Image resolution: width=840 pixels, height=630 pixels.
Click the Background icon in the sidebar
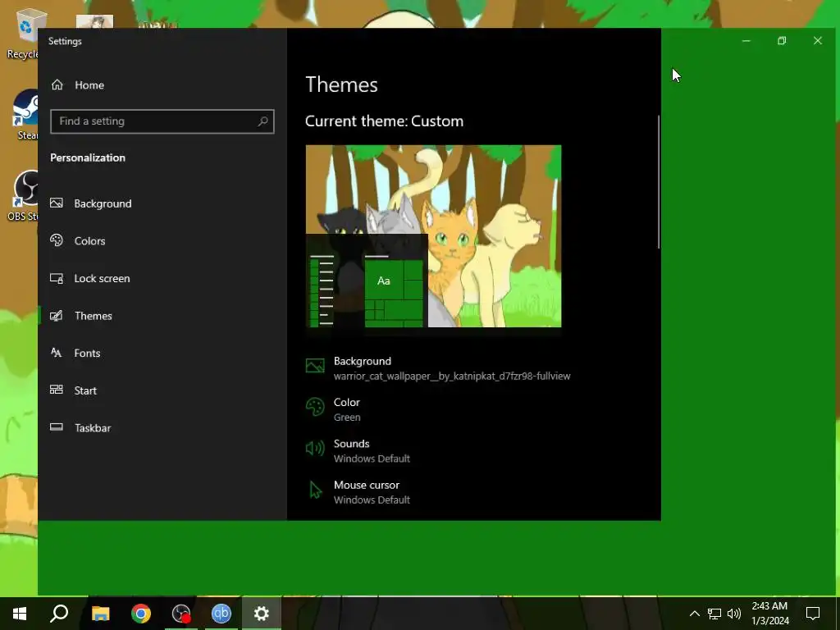pos(57,203)
